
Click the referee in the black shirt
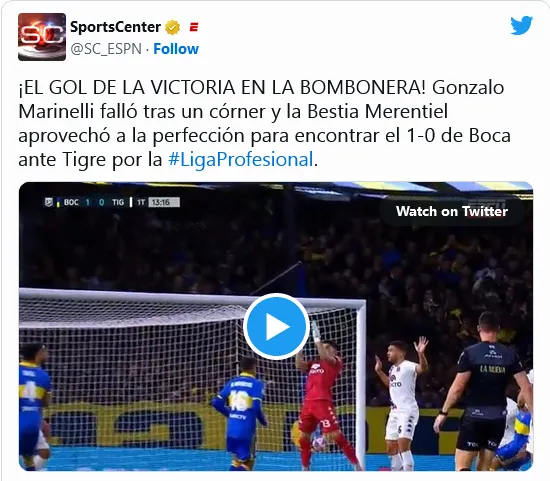[x=486, y=389]
